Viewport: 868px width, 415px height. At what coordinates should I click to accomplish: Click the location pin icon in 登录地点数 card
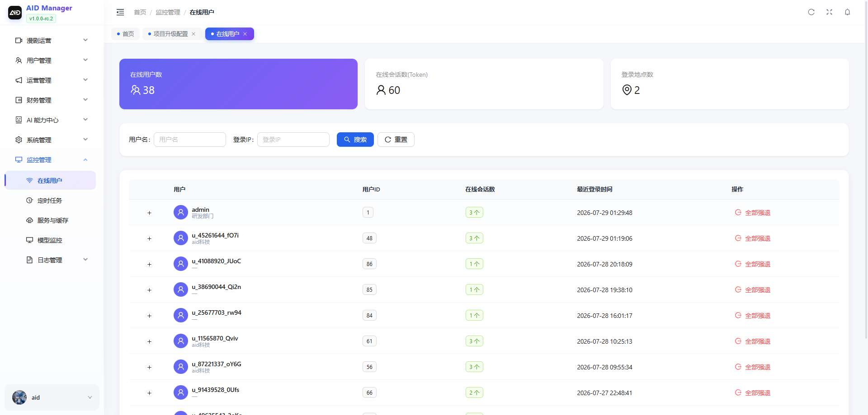coord(627,90)
